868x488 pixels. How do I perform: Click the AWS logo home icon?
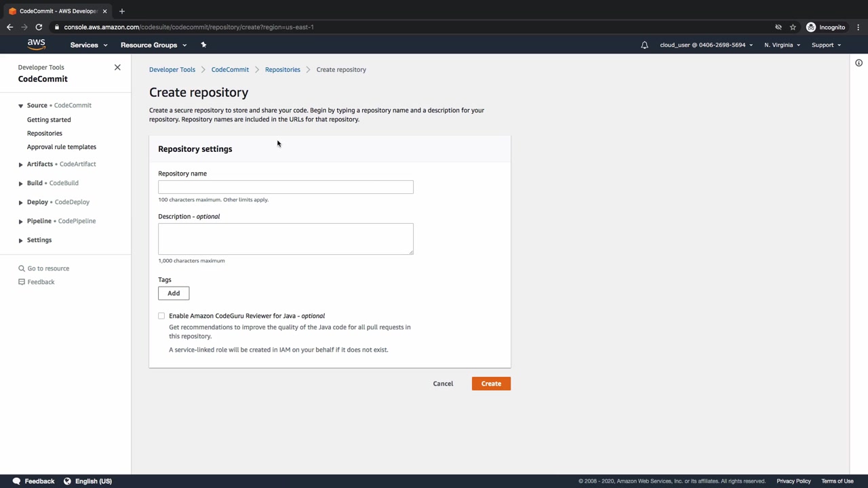(36, 45)
